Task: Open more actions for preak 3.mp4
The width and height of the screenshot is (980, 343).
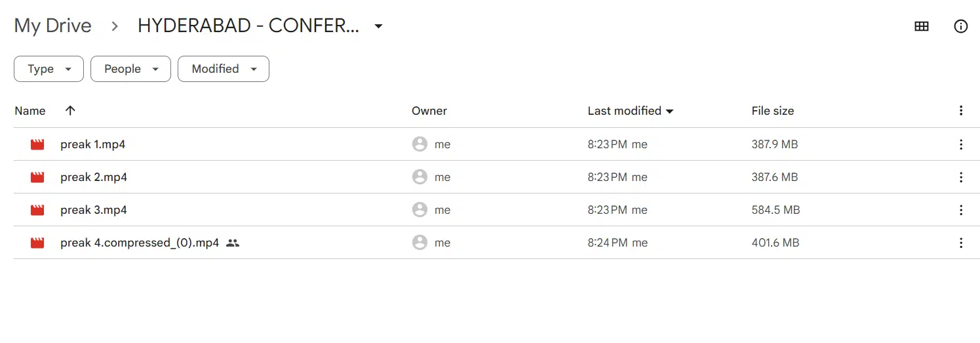Action: coord(960,210)
